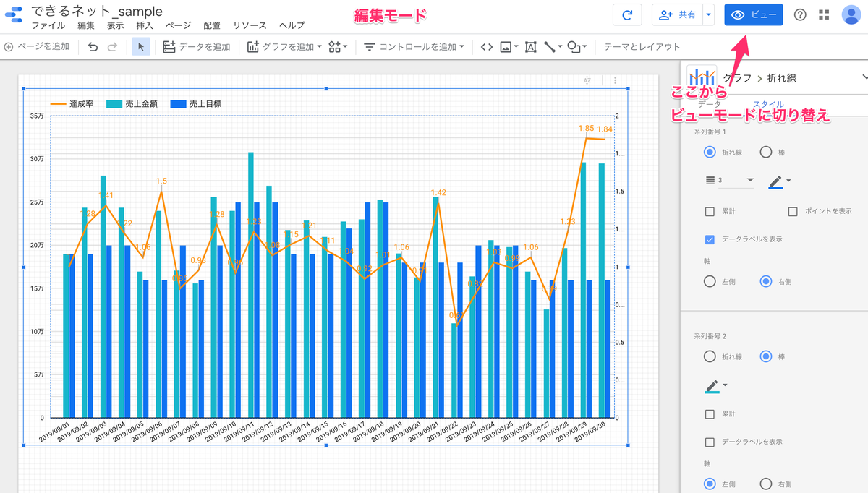Insert a URL embed with the <> icon
Viewport: 868px width, 493px height.
point(486,47)
